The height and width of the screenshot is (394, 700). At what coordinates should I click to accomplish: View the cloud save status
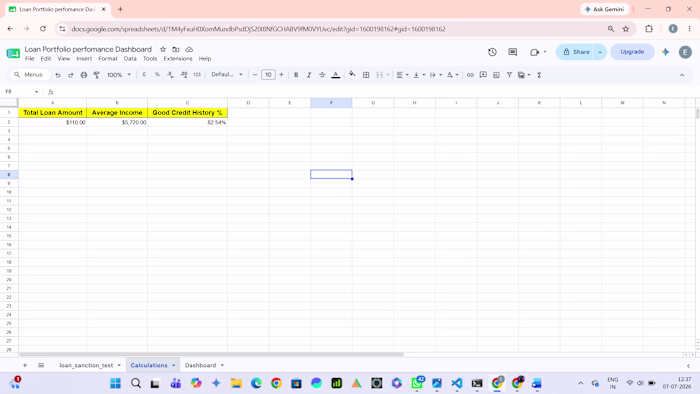tap(189, 49)
